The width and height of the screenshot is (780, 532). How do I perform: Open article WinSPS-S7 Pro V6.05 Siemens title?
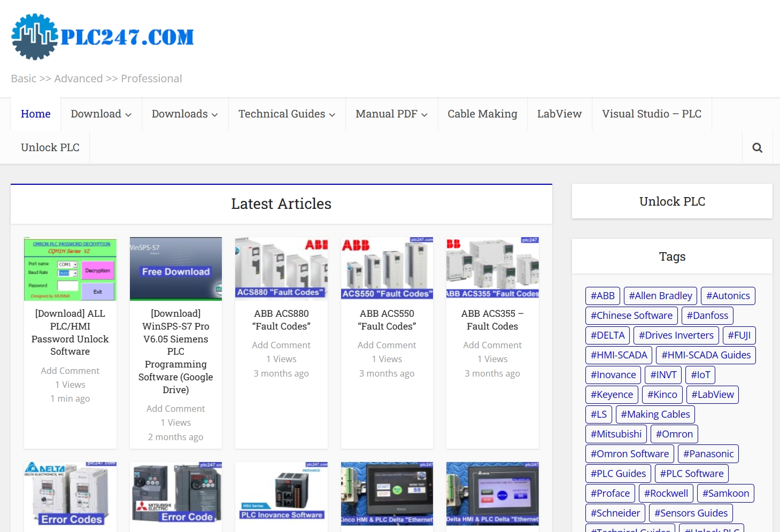176,351
